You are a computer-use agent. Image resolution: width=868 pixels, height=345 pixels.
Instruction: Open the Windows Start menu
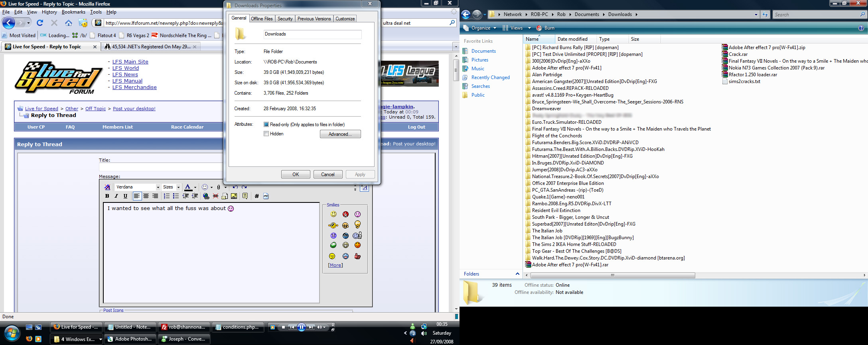(11, 333)
